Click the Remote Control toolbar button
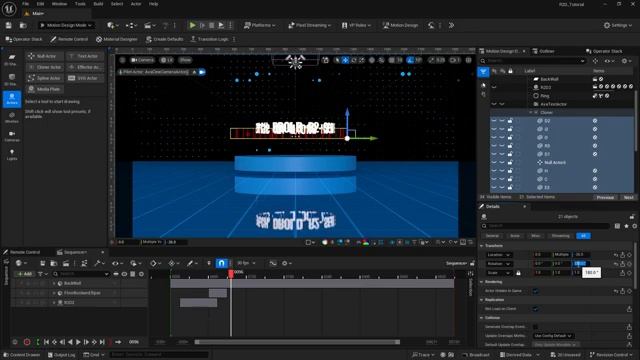 (69, 39)
